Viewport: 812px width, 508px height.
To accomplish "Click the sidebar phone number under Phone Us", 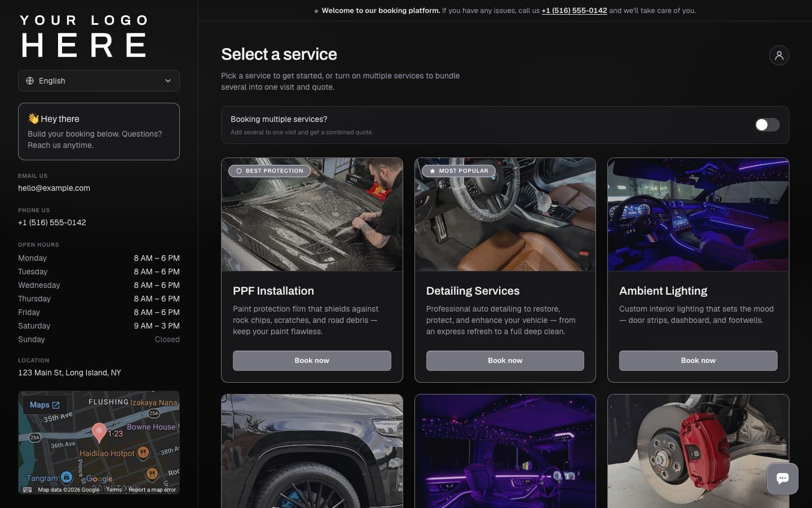I will pos(52,222).
